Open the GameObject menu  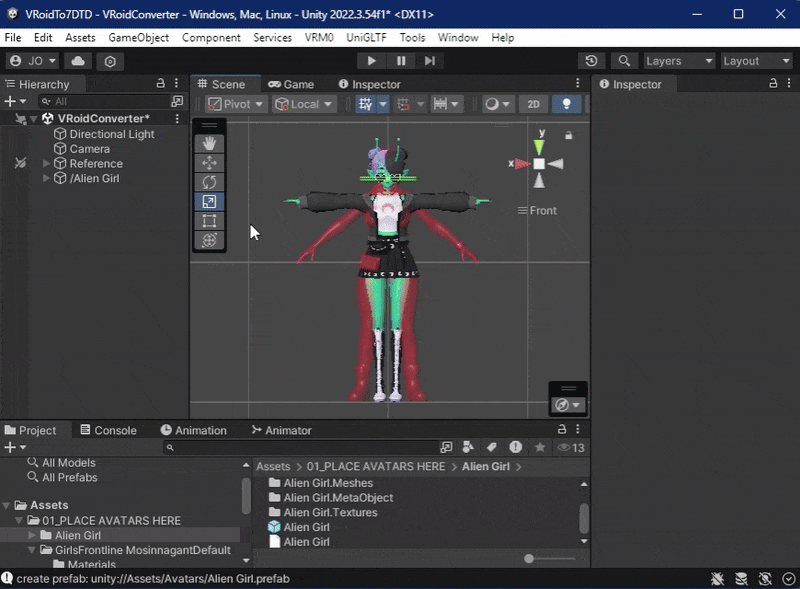pos(138,38)
